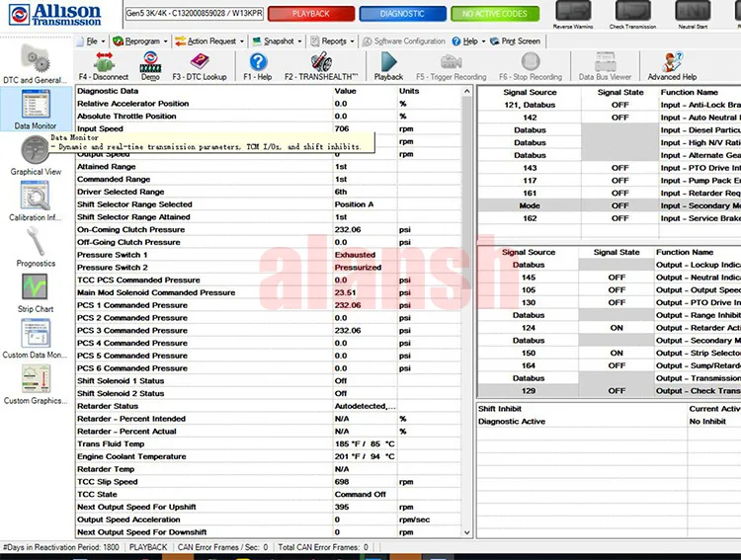Select Main Mod Solenoid Commanded Pressure row
Image resolution: width=741 pixels, height=560 pixels.
[x=269, y=292]
